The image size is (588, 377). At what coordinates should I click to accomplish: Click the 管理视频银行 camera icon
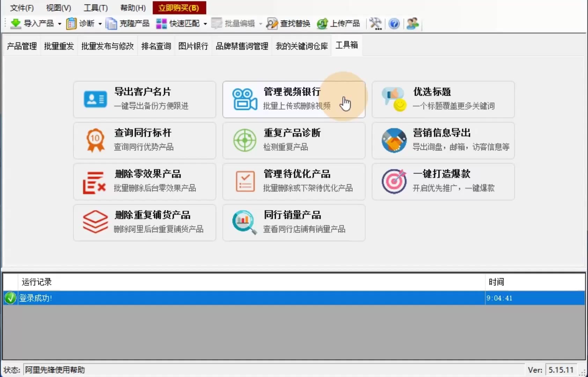tap(245, 99)
